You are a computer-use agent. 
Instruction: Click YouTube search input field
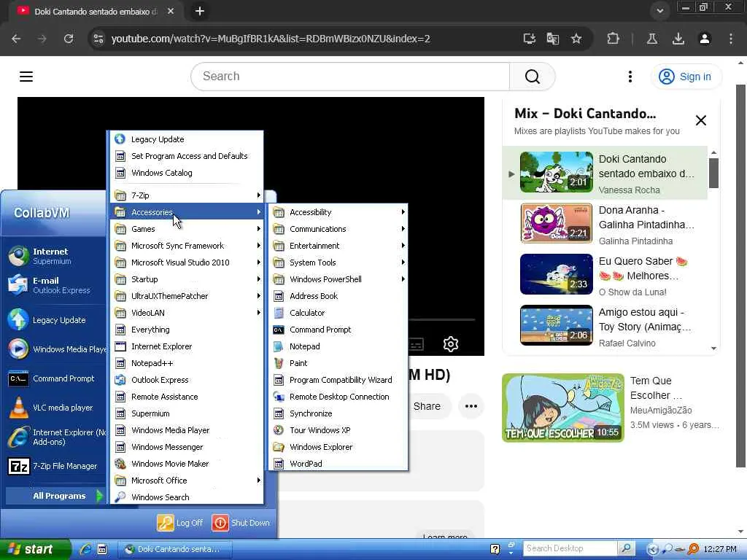350,76
